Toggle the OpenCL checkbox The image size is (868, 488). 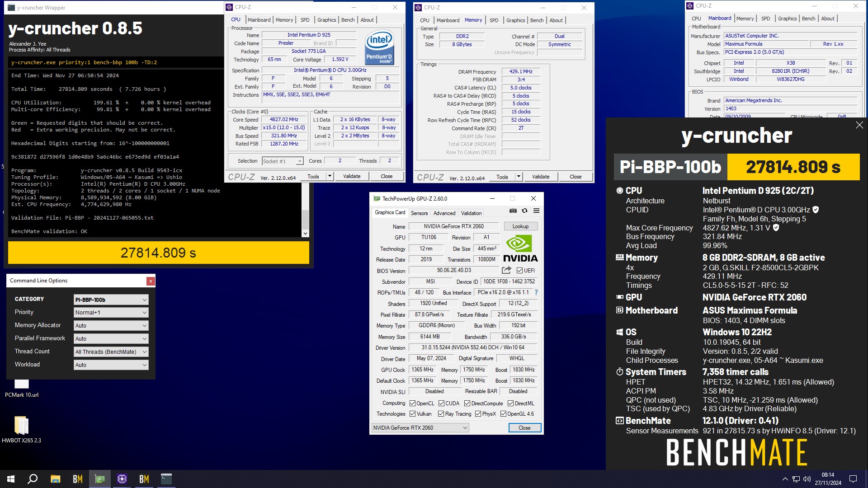[412, 404]
